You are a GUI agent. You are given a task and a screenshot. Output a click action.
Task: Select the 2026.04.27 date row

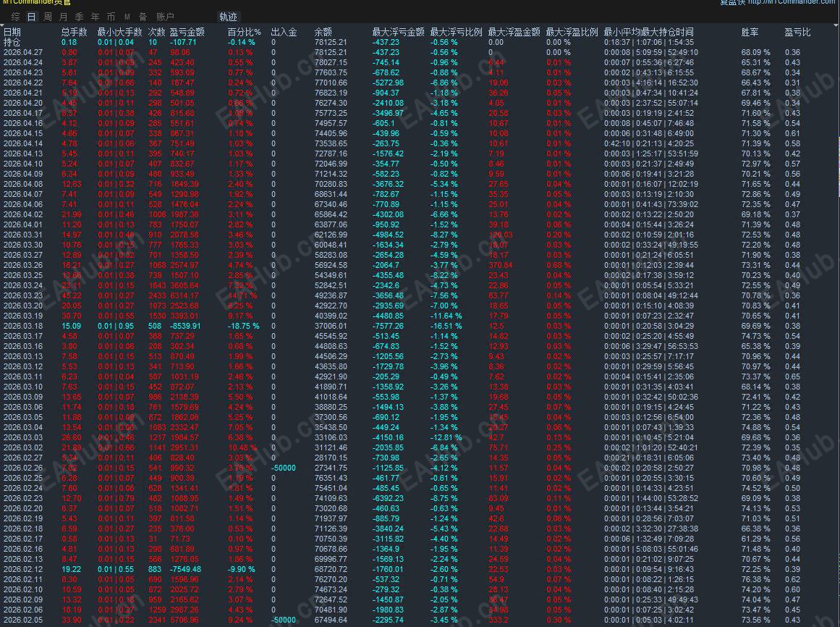[x=23, y=53]
